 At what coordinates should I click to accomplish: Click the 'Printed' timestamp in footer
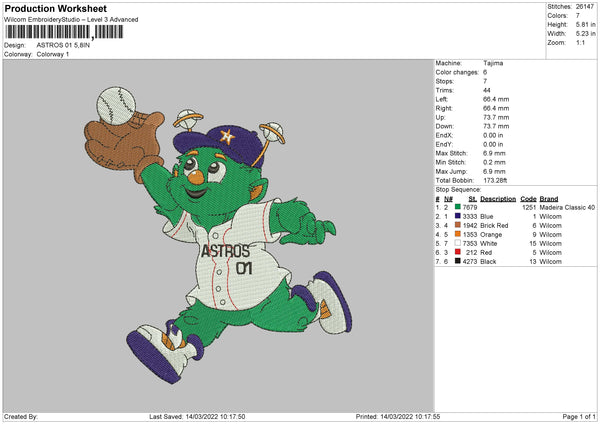pyautogui.click(x=398, y=417)
